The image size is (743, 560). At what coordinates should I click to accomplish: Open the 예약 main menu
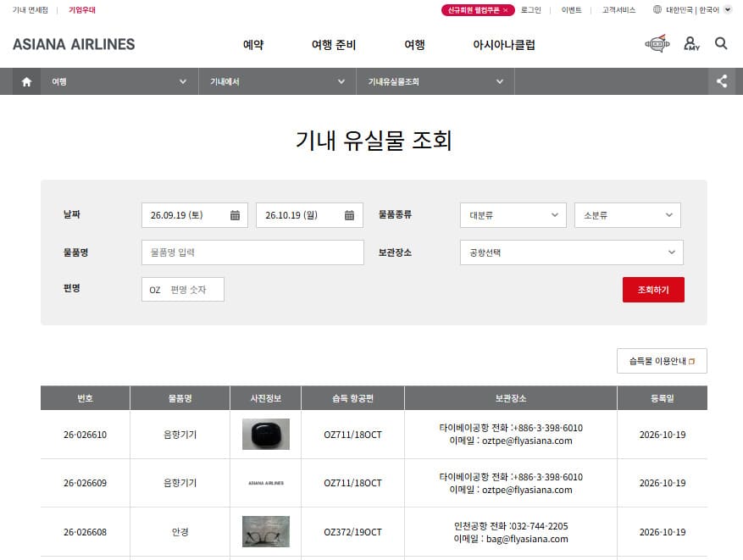253,45
